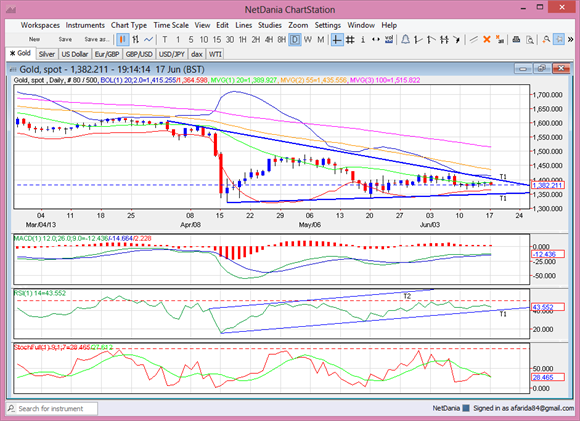Image resolution: width=580 pixels, height=421 pixels.
Task: Open the Time Scale menu
Action: coord(171,25)
